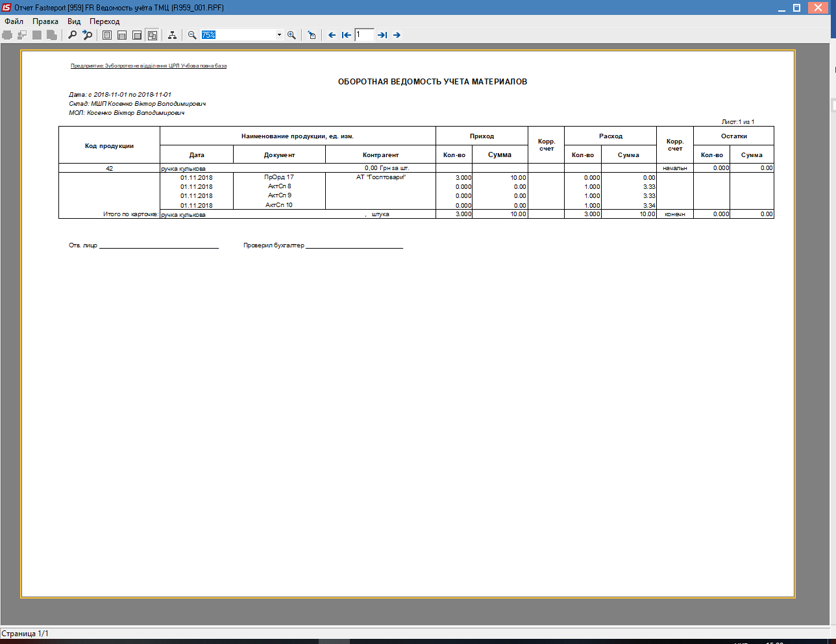Click the Склад: МШП Косенко line
This screenshot has width=836, height=644.
point(138,104)
